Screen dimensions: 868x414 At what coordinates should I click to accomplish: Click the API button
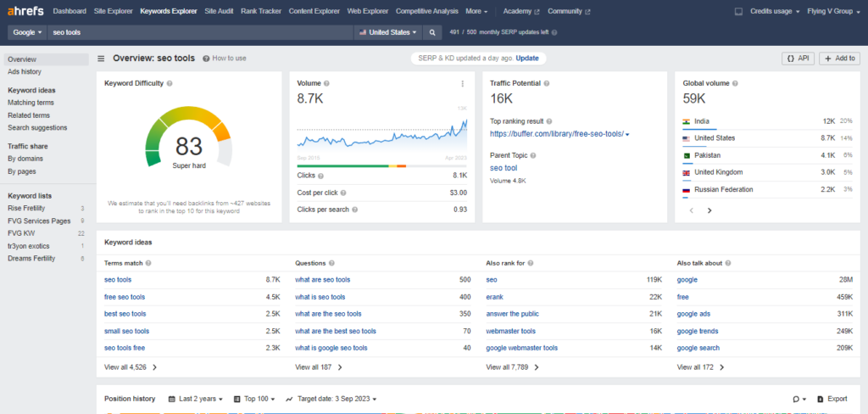pos(798,59)
